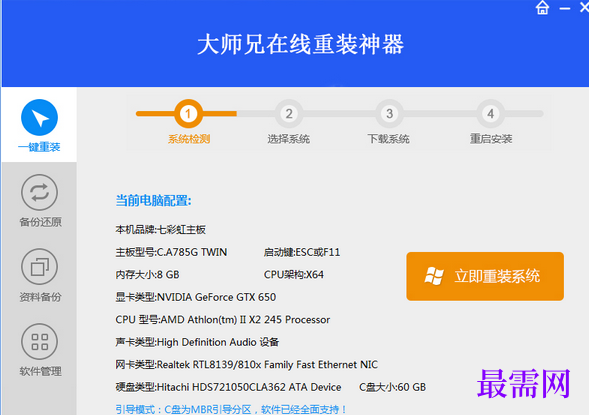
Task: Select step 1 系统检测 circle
Action: [188, 113]
